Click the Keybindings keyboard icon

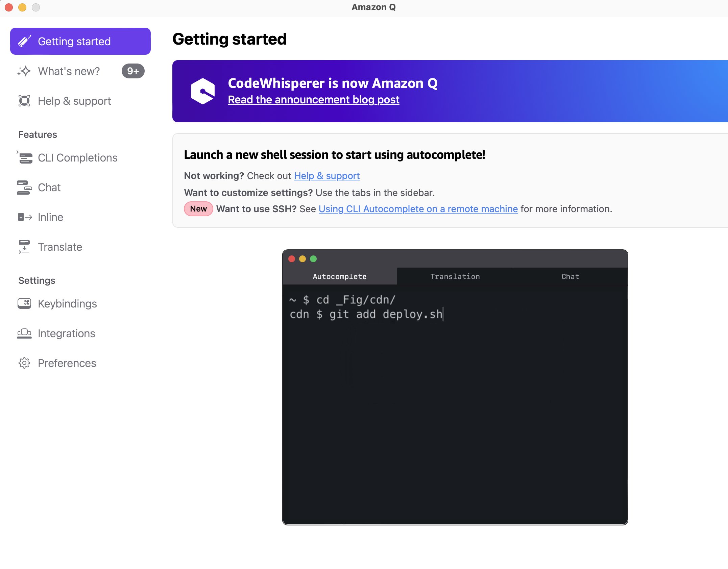click(24, 303)
